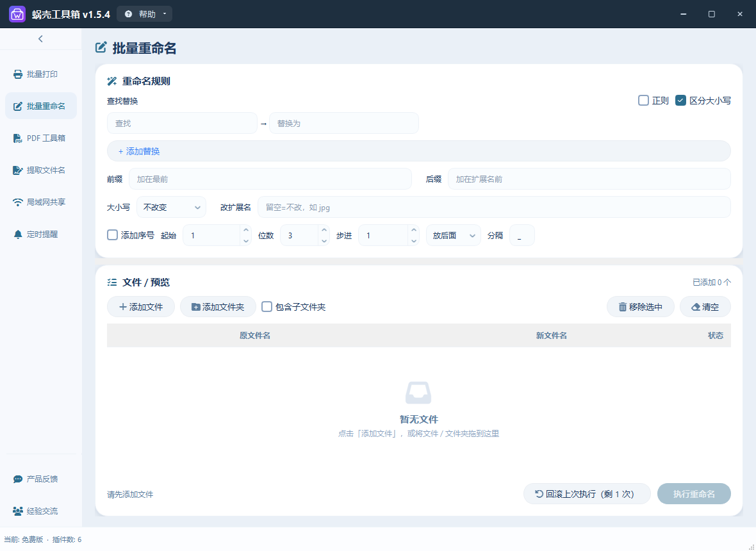Open 局域网共享 in the sidebar
756x551 pixels.
pos(41,202)
